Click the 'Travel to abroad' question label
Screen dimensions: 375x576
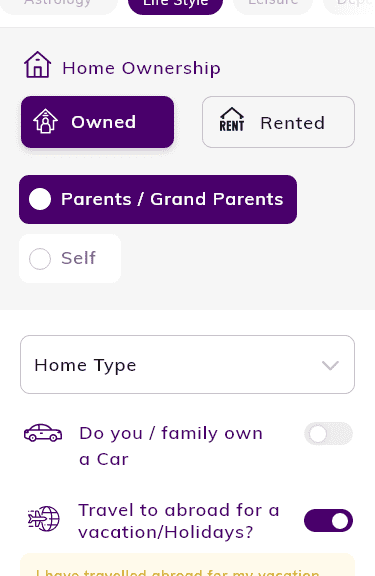tap(179, 521)
